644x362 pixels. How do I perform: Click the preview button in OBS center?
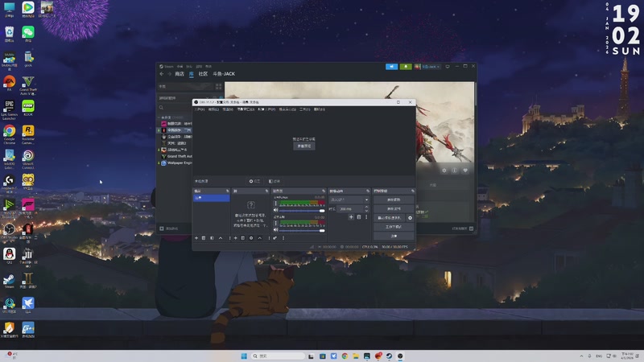304,146
